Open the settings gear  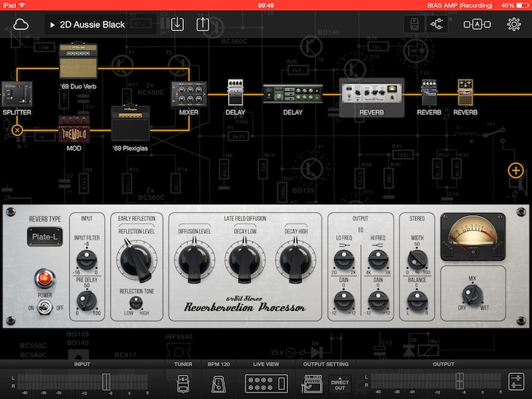tap(514, 24)
